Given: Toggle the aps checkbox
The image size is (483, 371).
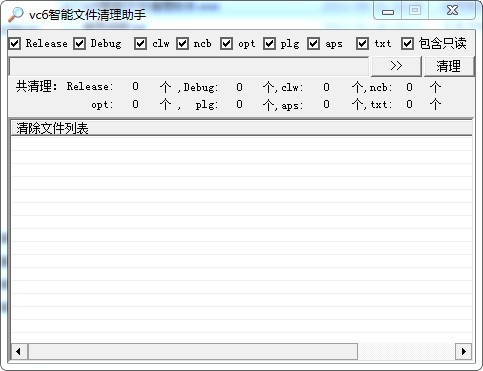Looking at the screenshot, I should click(x=313, y=44).
